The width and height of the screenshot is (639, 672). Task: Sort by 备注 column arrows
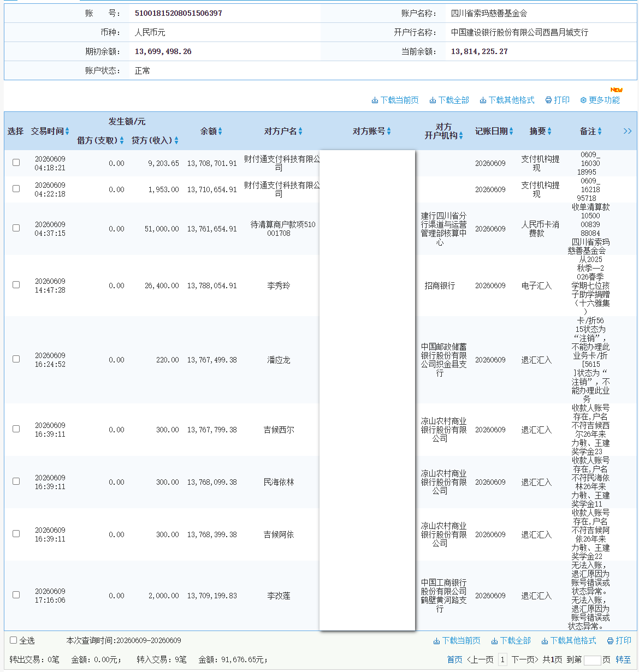tap(600, 131)
